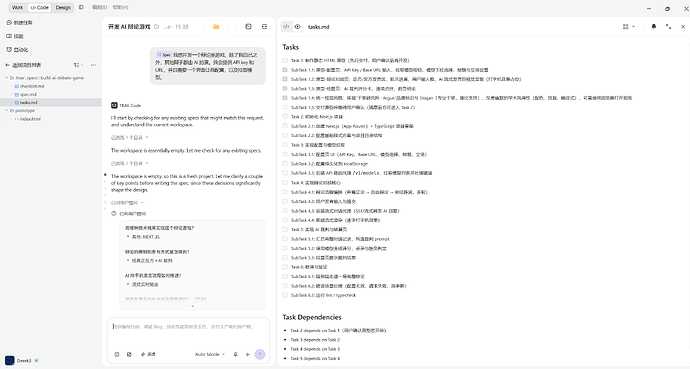
Task: Switch tasks.md to source code view
Action: 286,27
